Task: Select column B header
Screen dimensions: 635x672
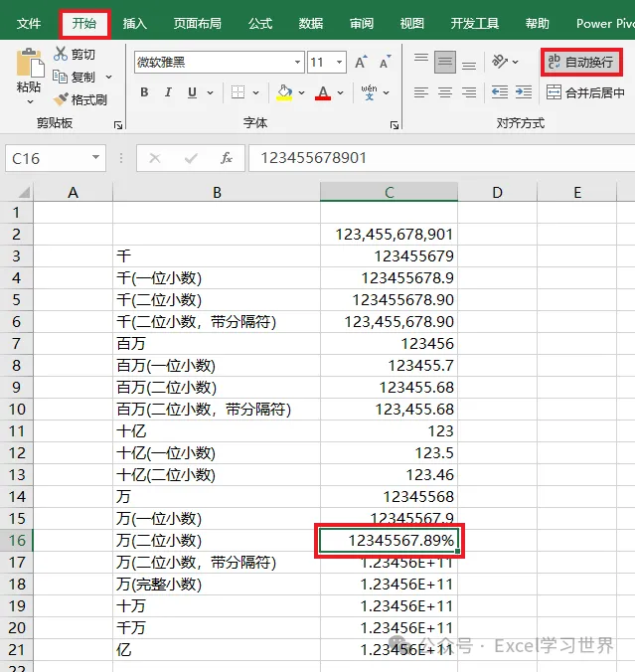Action: [x=217, y=192]
